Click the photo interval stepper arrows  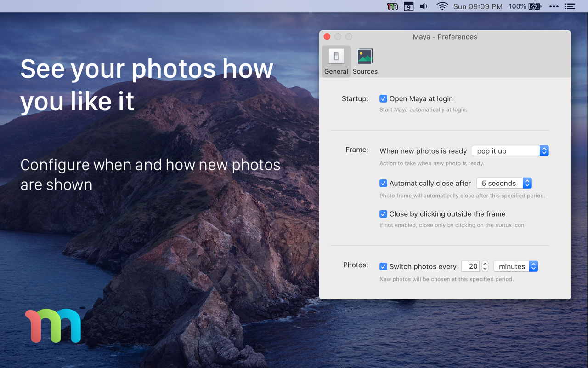485,266
